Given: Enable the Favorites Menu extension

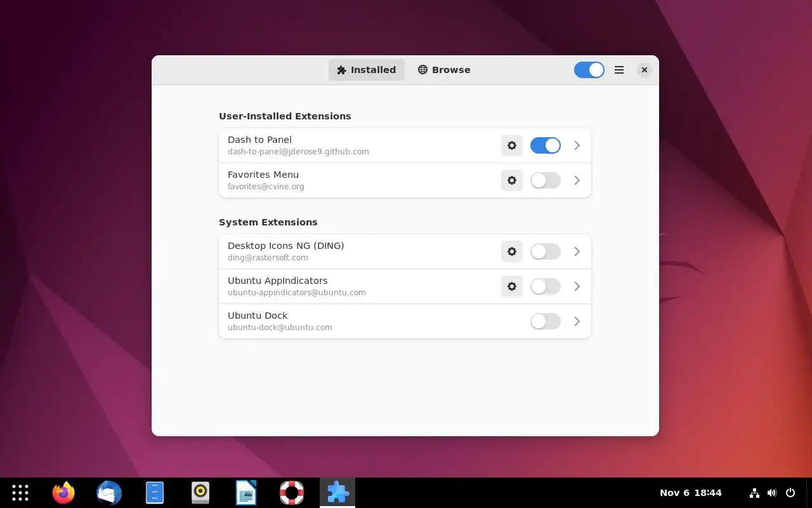Looking at the screenshot, I should coord(546,180).
